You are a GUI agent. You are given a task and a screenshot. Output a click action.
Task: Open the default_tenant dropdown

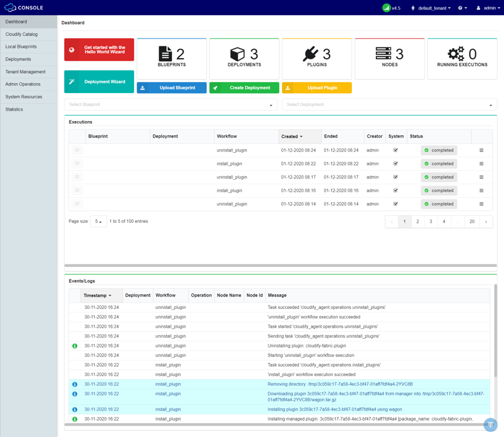click(431, 8)
